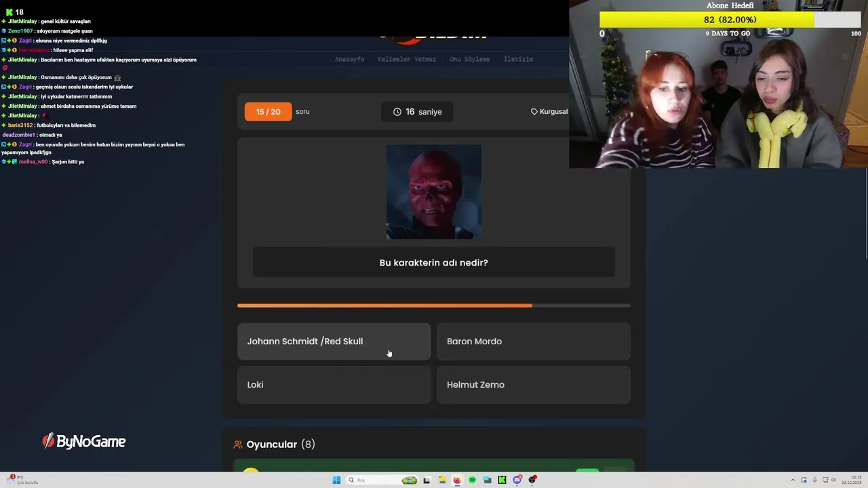Click the system tray volume speaker icon
The height and width of the screenshot is (488, 868).
tap(833, 480)
